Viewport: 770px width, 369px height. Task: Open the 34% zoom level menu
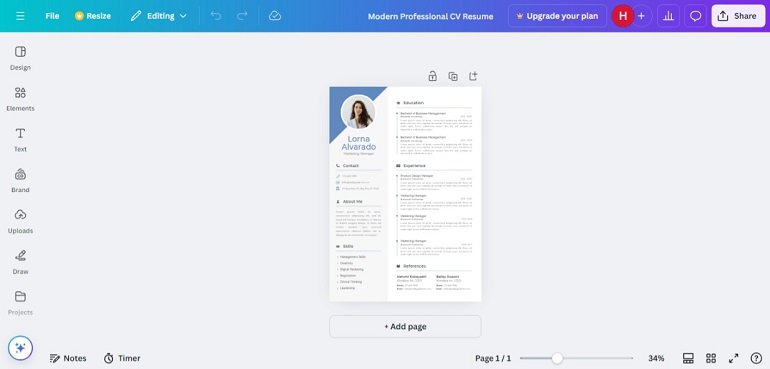[656, 358]
